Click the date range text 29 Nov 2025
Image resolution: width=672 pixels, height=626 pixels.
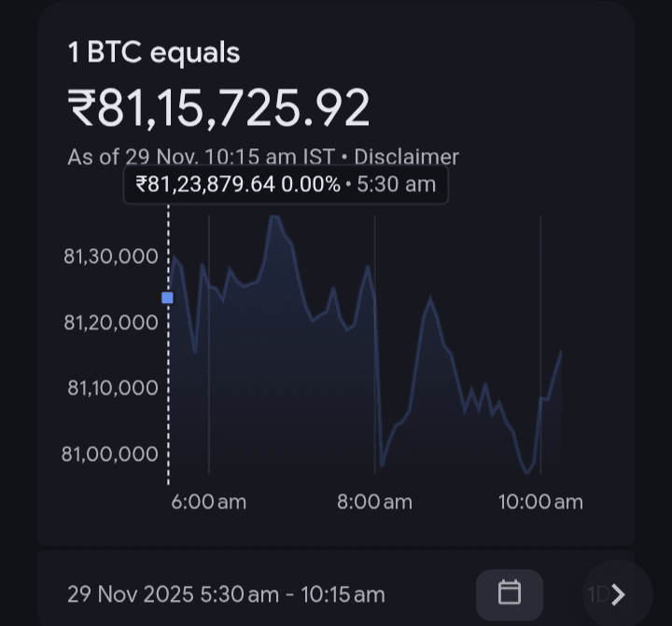coord(131,594)
